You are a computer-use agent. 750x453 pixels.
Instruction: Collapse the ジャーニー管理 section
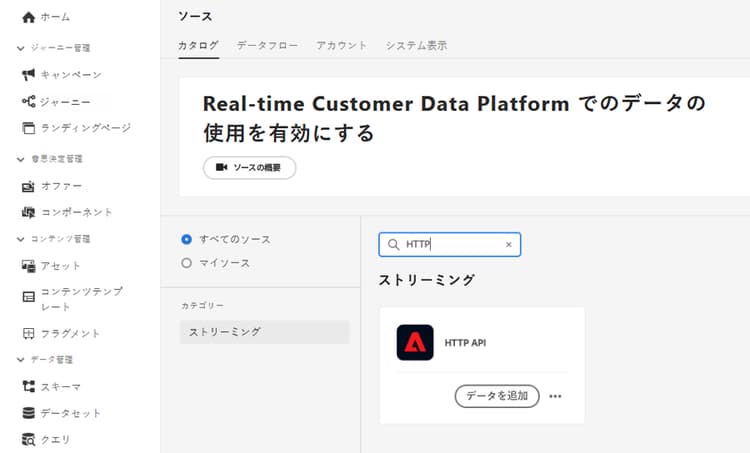pos(21,48)
